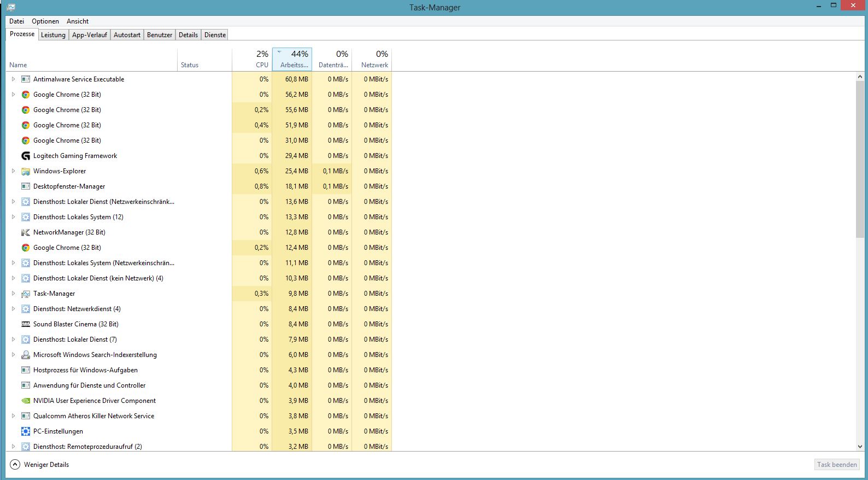The image size is (868, 480).
Task: Select Diensthost: Lokales System (Netzwerkeinschrän... row text
Action: [x=104, y=263]
